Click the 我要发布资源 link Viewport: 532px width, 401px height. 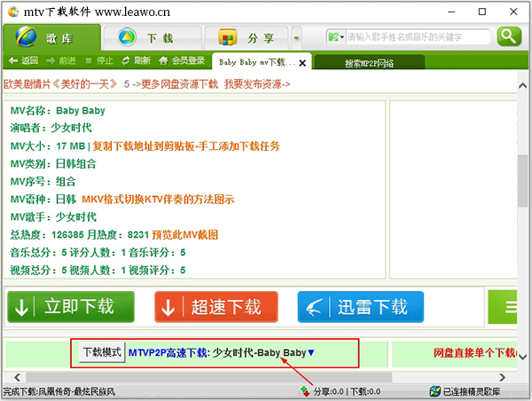(257, 84)
